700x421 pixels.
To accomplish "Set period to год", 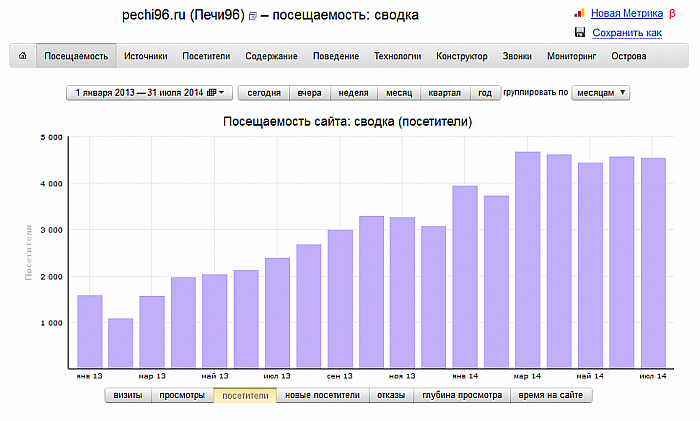I will coord(485,92).
